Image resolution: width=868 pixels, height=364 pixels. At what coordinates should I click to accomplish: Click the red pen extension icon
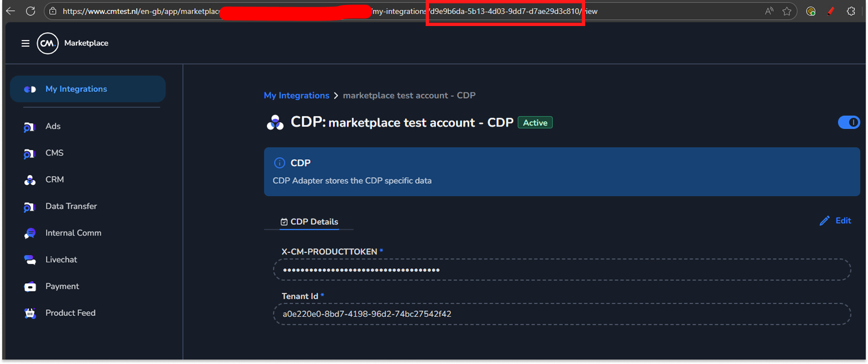(x=830, y=11)
